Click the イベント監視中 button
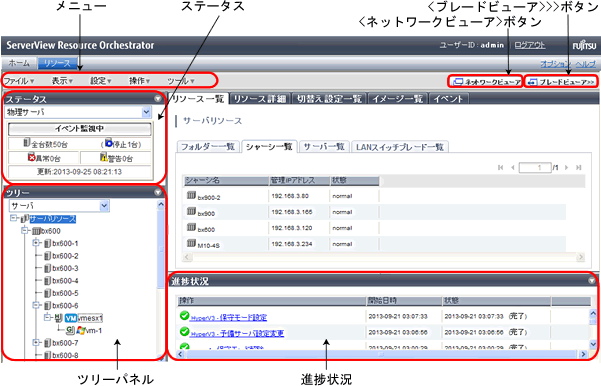 (79, 129)
